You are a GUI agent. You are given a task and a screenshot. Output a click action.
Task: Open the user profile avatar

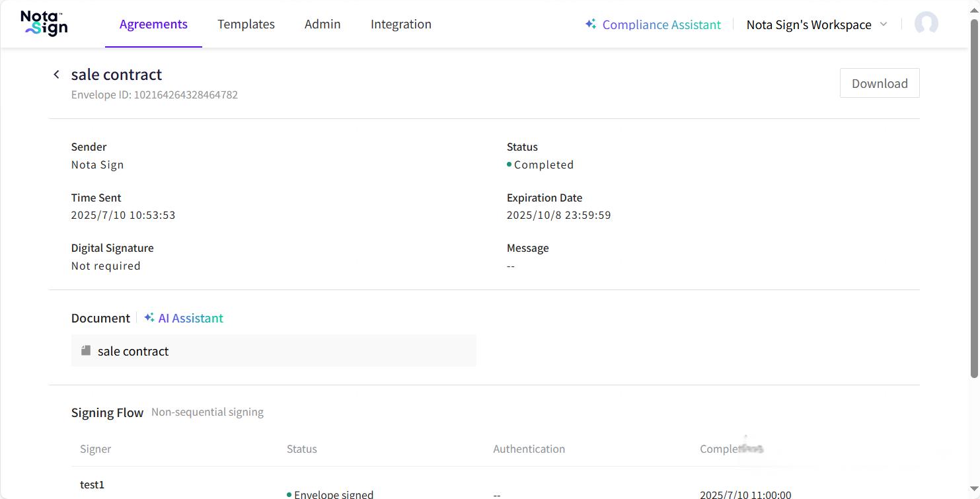coord(926,24)
